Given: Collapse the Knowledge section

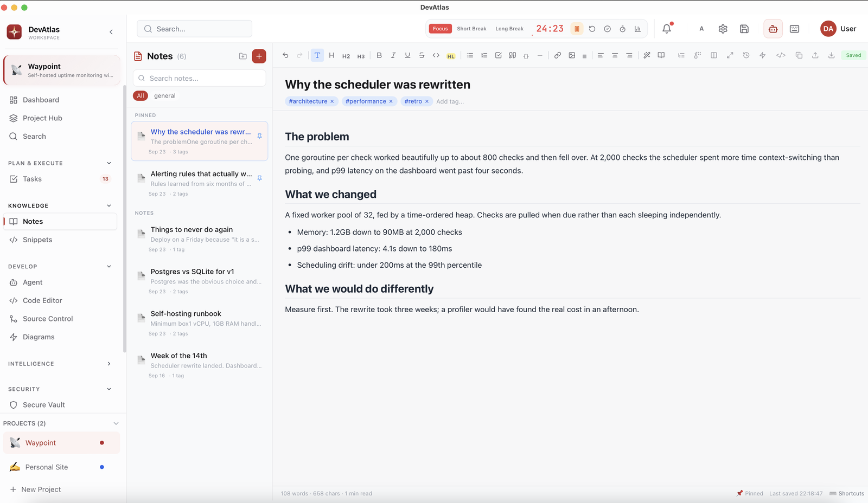Looking at the screenshot, I should (x=109, y=206).
